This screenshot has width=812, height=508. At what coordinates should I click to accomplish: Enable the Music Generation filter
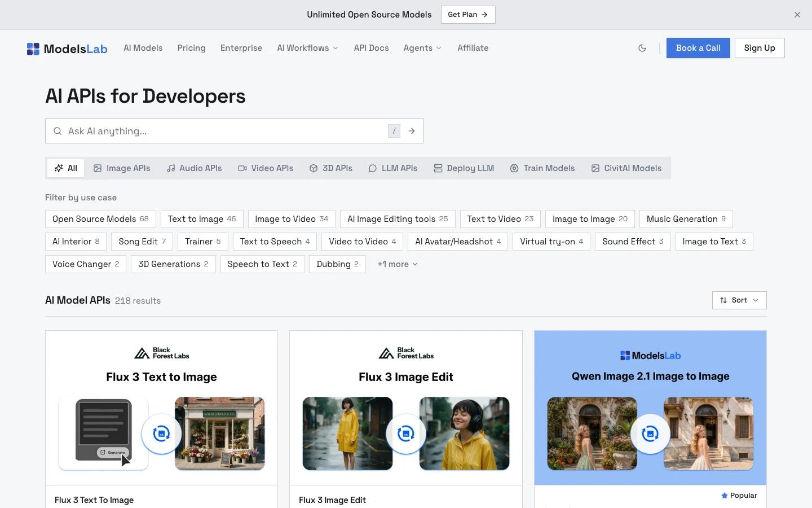(x=686, y=219)
